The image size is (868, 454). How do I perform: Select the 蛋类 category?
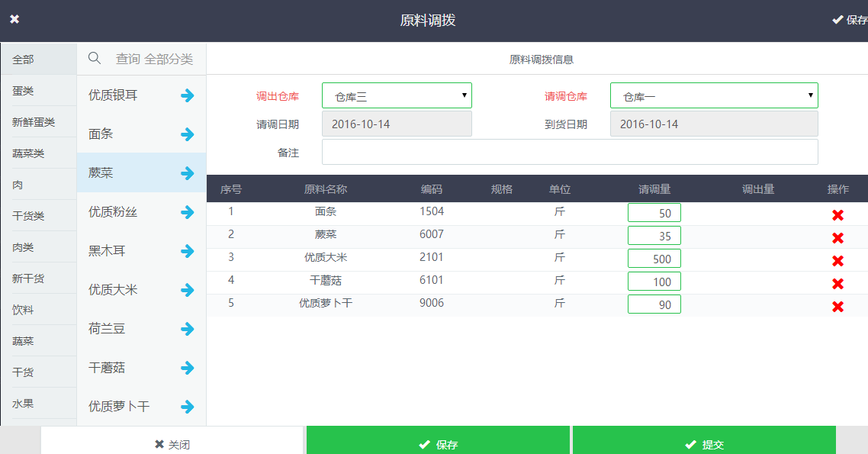click(23, 91)
